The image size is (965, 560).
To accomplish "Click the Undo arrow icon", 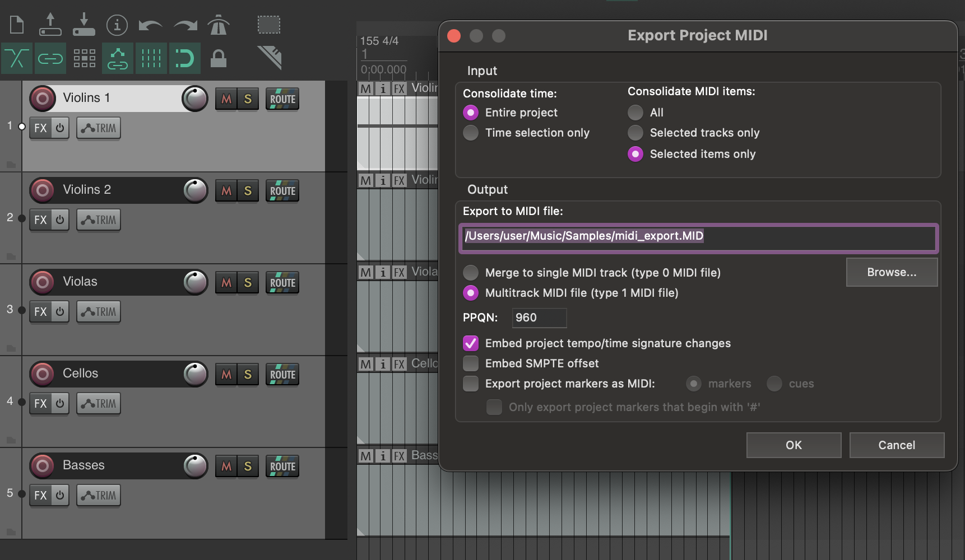I will coord(150,25).
